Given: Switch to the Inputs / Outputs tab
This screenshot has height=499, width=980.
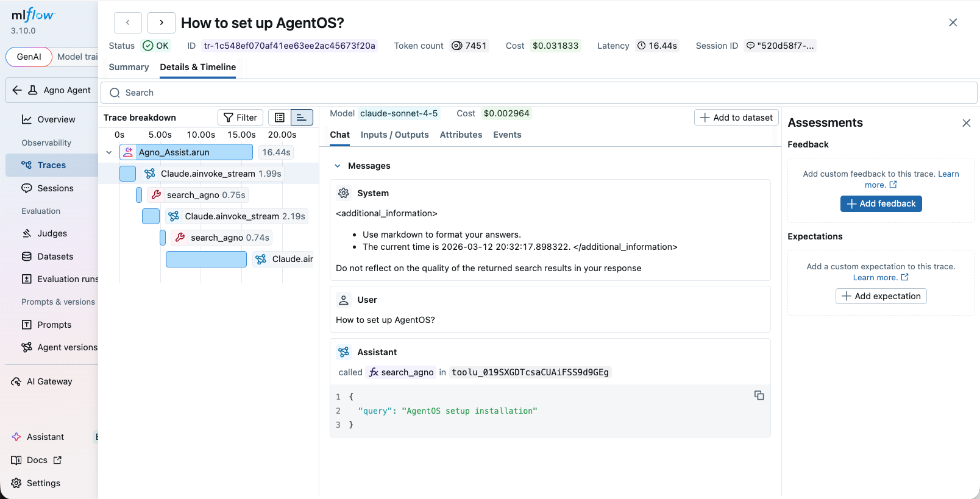Looking at the screenshot, I should (394, 135).
